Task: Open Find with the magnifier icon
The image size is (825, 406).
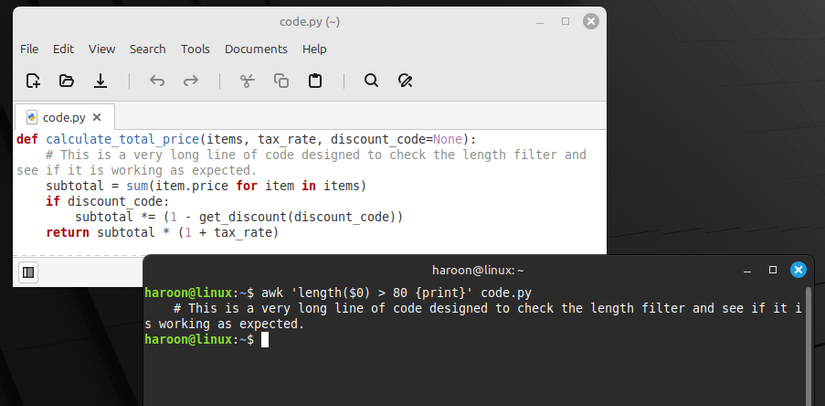Action: tap(371, 81)
